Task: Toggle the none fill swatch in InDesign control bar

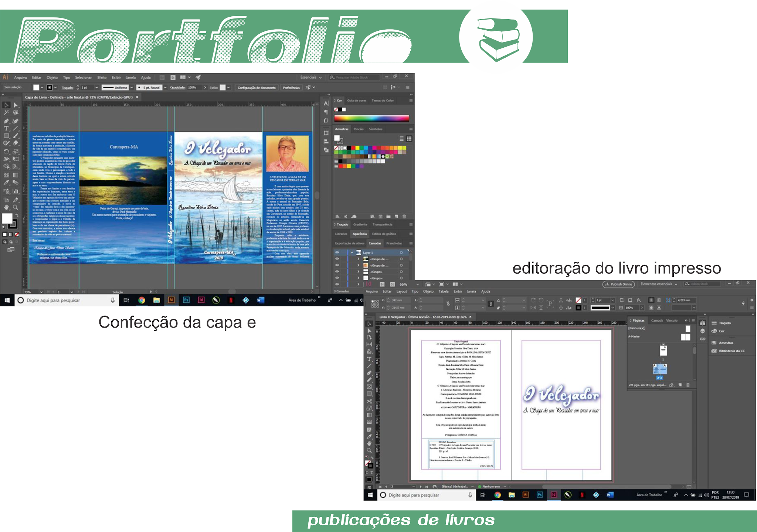Action: click(x=578, y=300)
